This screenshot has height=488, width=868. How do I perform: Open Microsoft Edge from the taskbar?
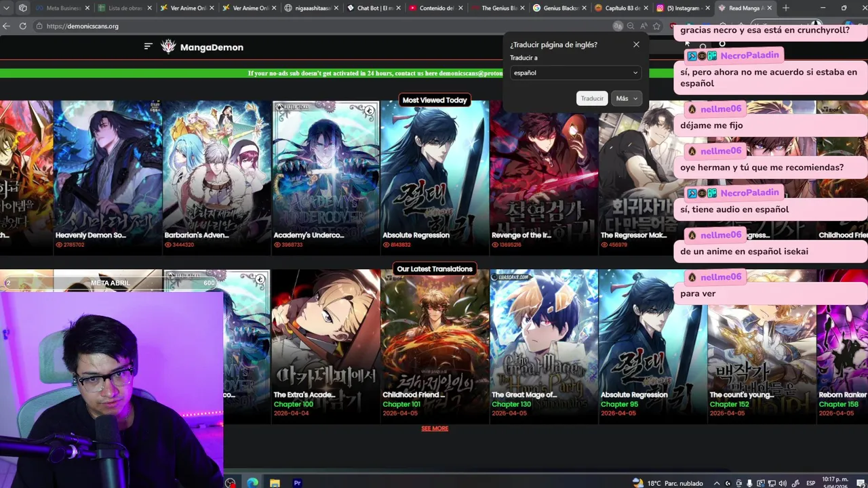tap(252, 483)
